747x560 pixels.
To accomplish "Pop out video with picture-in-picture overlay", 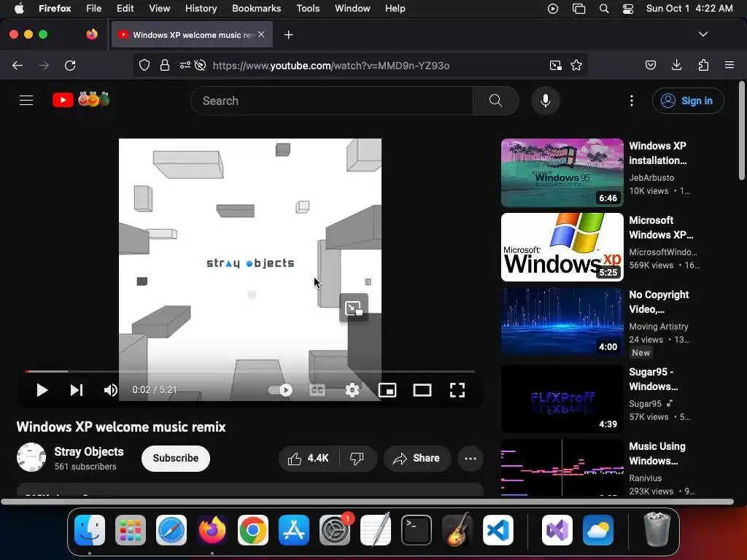I will (x=354, y=308).
